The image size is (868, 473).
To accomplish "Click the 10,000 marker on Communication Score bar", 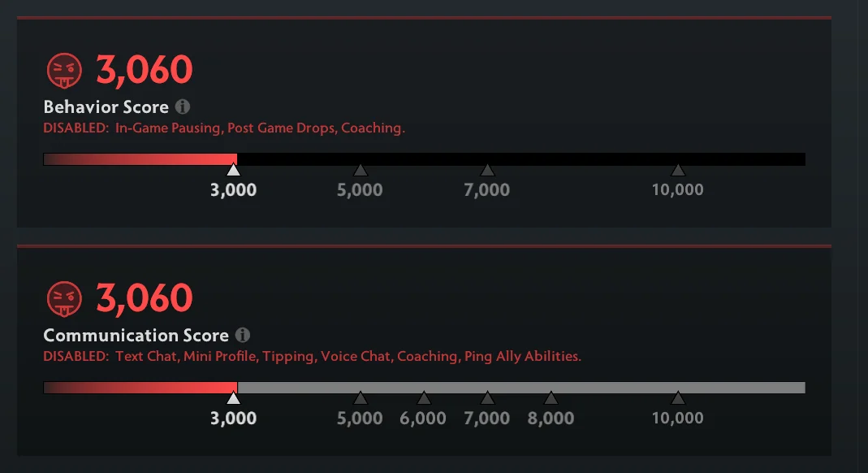I will pos(678,398).
